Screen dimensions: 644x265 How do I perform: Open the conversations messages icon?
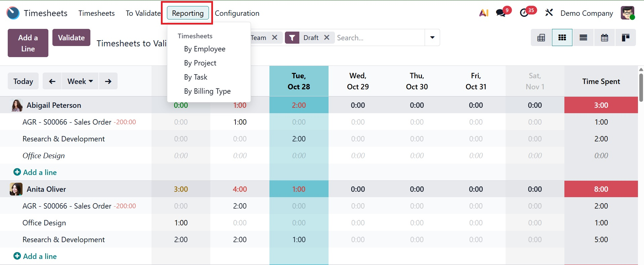click(x=501, y=13)
